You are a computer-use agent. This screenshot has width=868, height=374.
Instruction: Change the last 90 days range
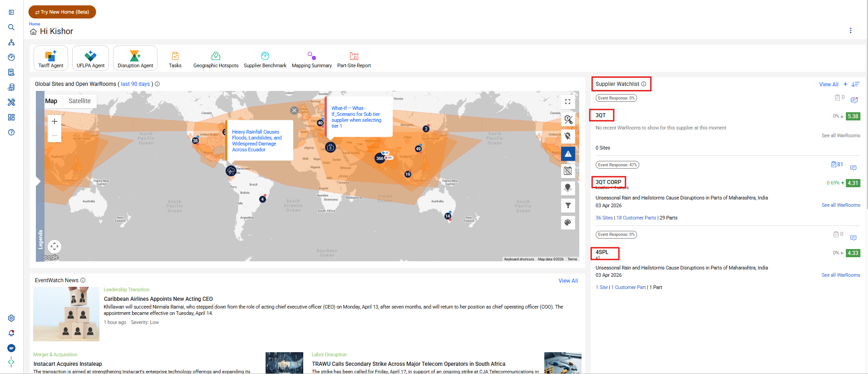pos(135,84)
